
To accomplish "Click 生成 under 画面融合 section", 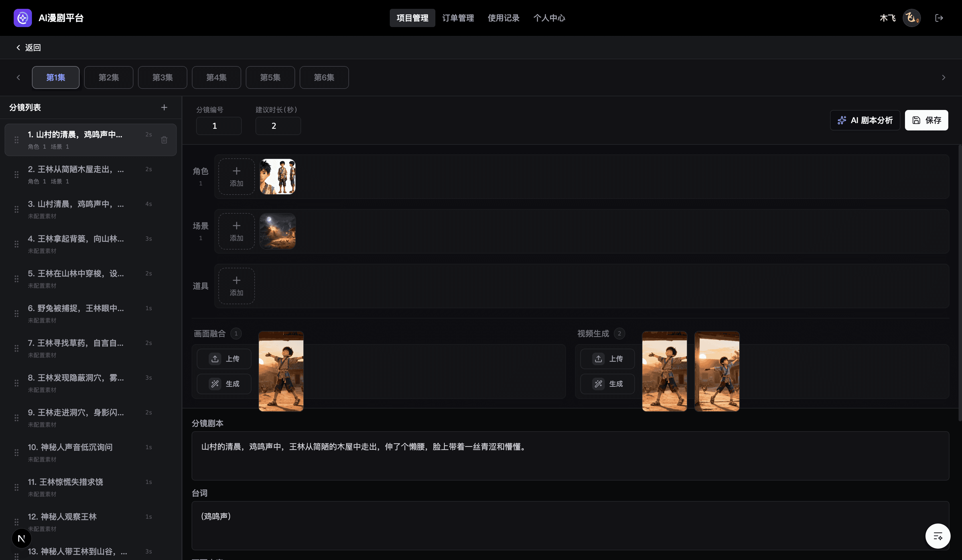I will click(x=224, y=384).
